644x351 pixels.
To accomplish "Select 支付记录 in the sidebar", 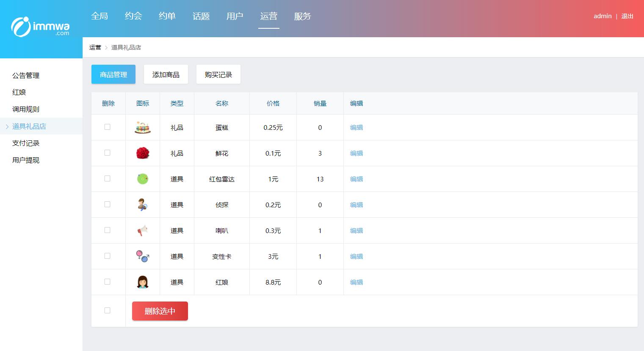I will tap(26, 143).
